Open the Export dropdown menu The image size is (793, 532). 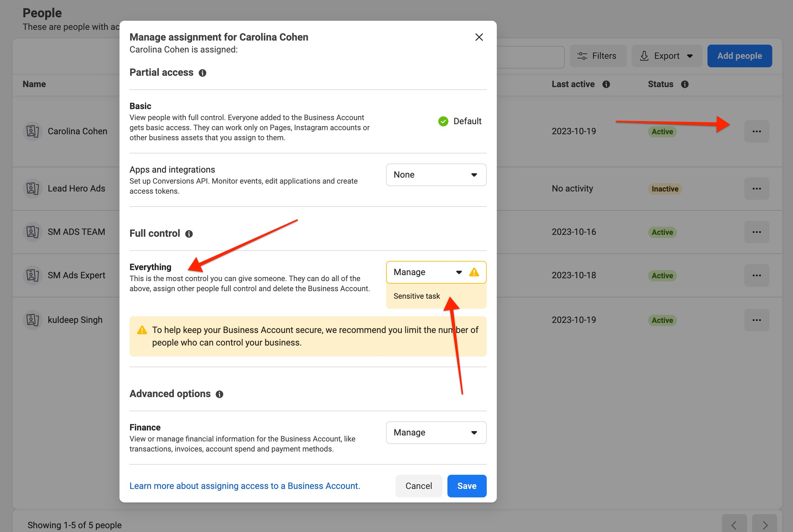666,56
